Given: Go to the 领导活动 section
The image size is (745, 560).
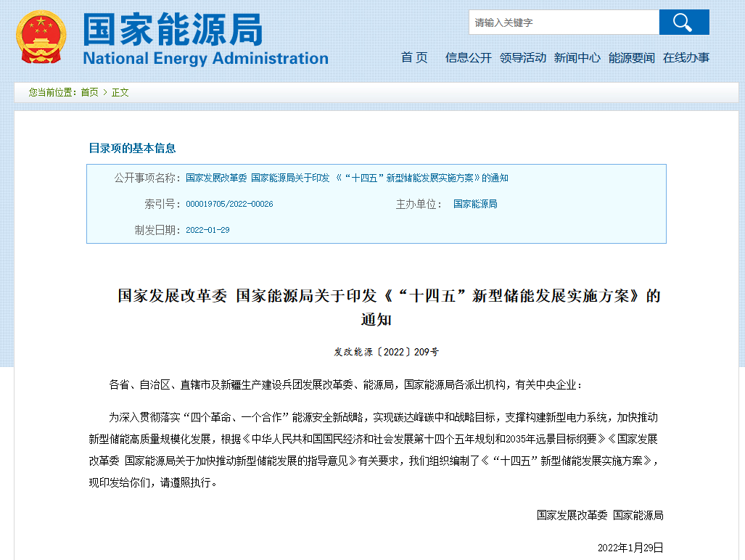Looking at the screenshot, I should 522,58.
